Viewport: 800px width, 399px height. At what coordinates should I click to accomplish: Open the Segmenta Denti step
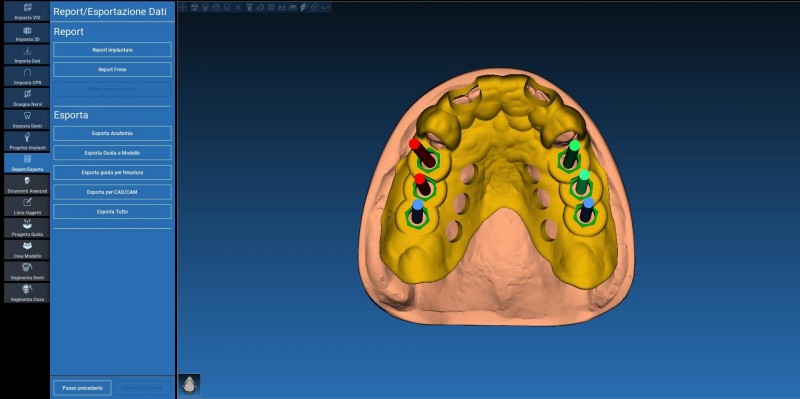point(27,271)
